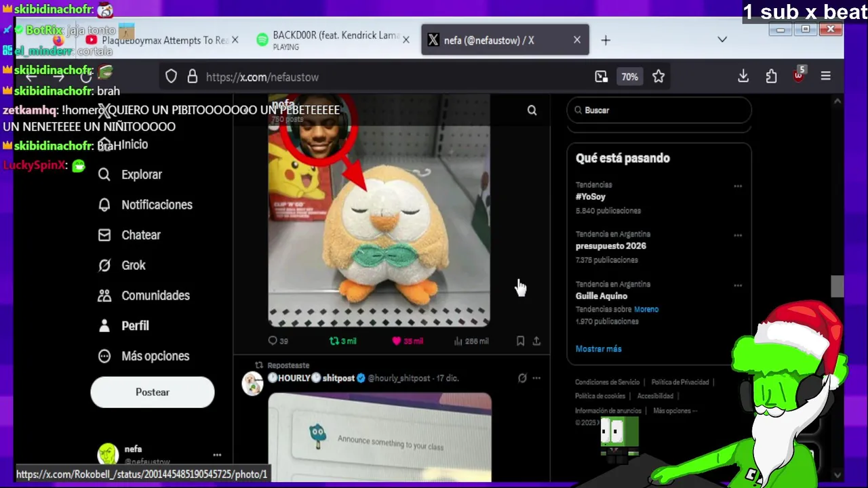The height and width of the screenshot is (488, 868).
Task: Open account switcher dots beside nefa
Action: [x=217, y=455]
